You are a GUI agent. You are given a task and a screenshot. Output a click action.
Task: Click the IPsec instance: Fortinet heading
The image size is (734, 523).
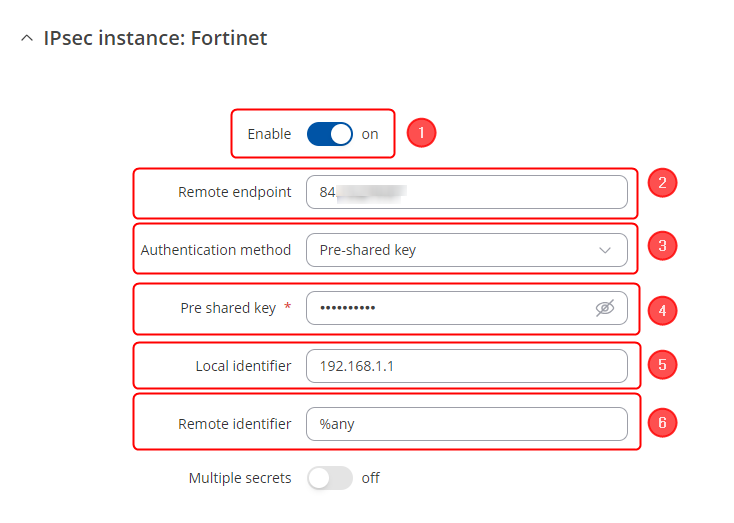point(155,39)
